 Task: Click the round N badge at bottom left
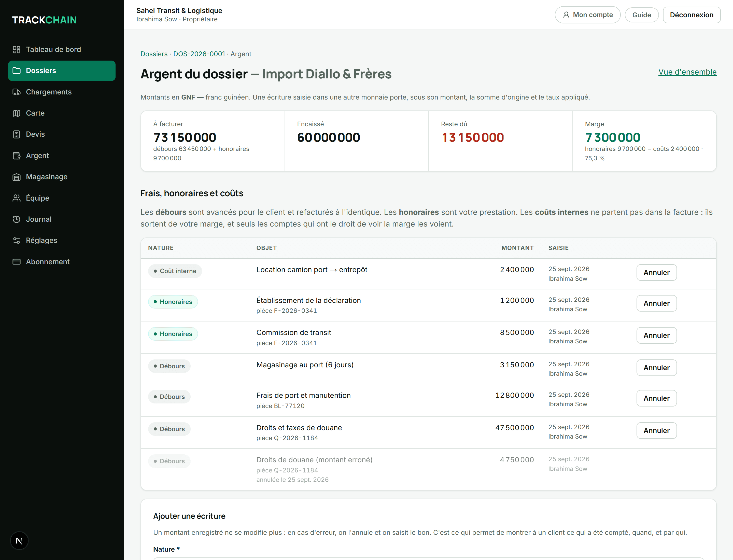coord(19,541)
